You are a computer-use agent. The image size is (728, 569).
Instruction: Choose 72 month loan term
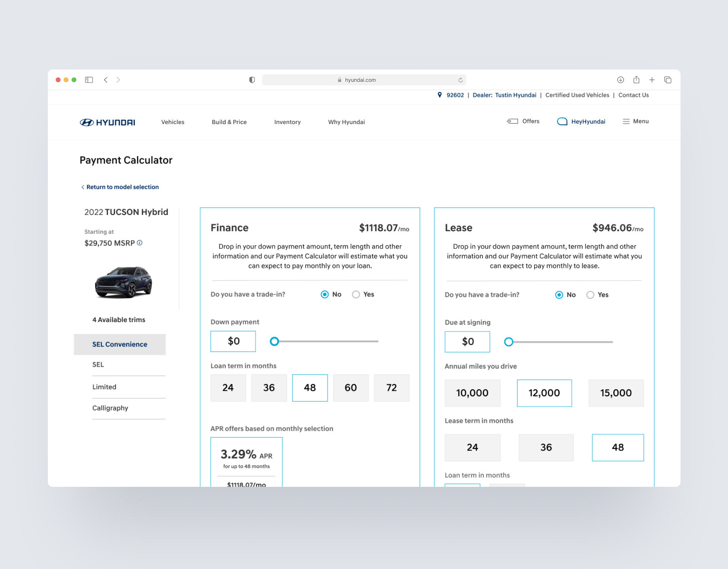tap(391, 388)
